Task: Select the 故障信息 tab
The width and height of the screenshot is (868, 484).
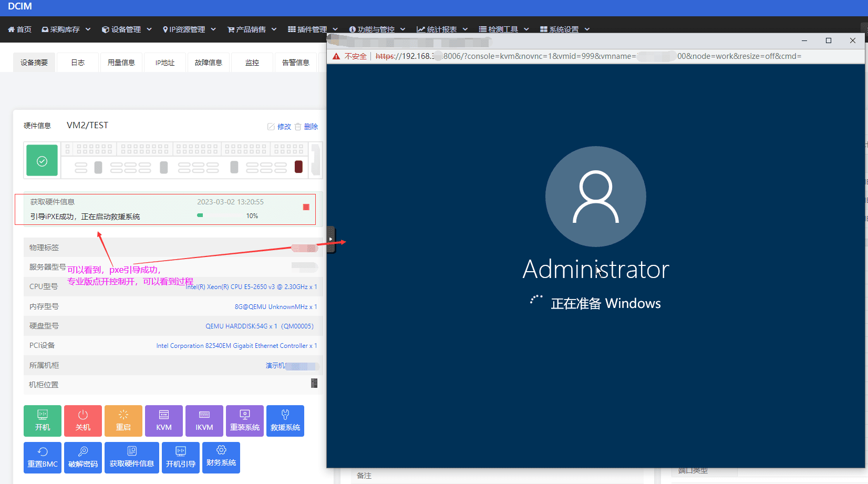Action: point(209,63)
